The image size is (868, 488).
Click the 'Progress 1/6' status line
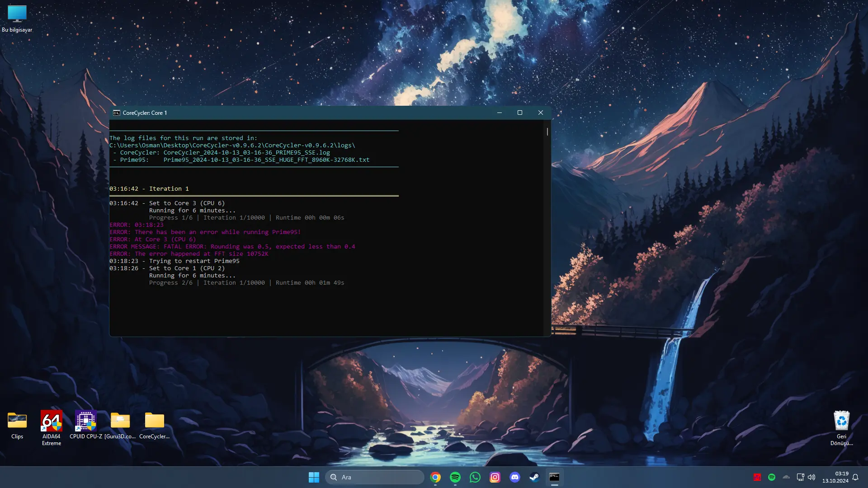point(247,218)
